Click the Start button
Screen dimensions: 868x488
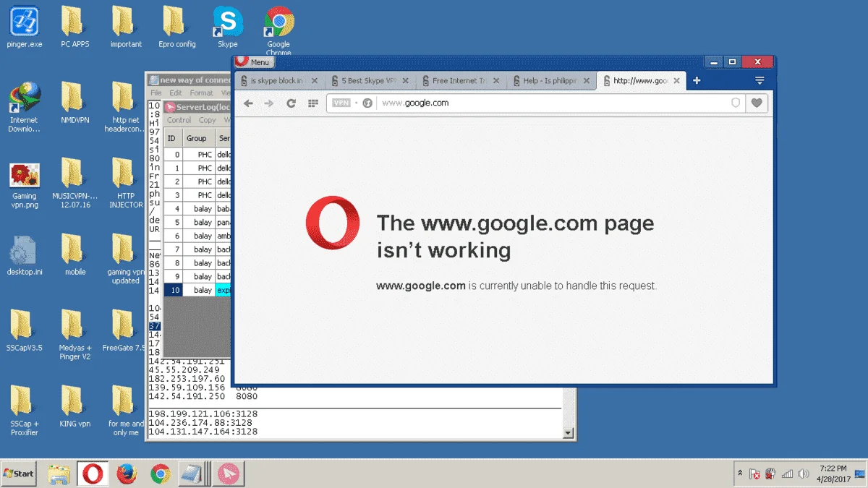point(19,474)
